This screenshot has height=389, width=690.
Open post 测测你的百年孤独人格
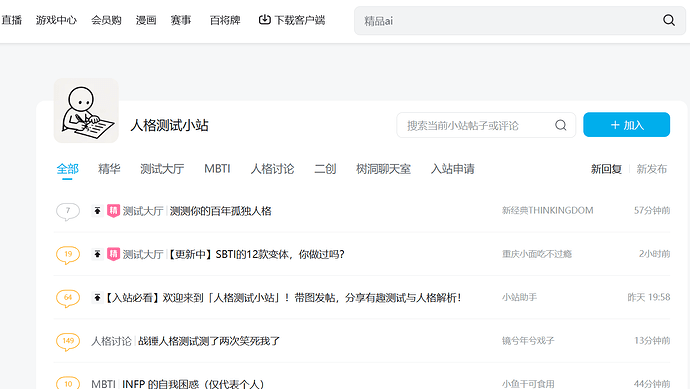point(220,211)
